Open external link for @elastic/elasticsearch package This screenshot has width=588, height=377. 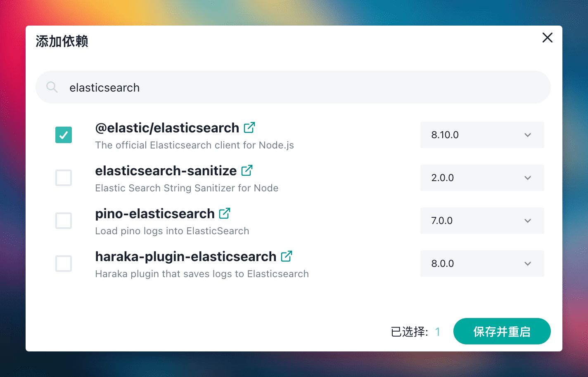[249, 128]
